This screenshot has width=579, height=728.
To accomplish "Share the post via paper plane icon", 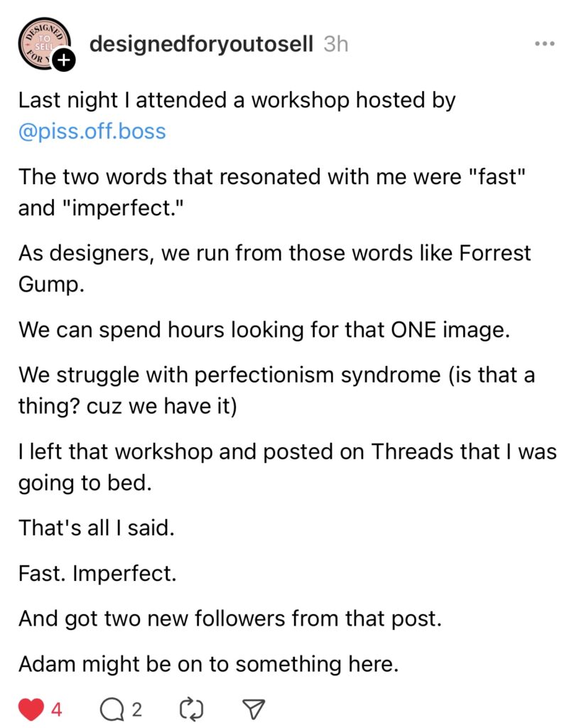I will pos(254,708).
